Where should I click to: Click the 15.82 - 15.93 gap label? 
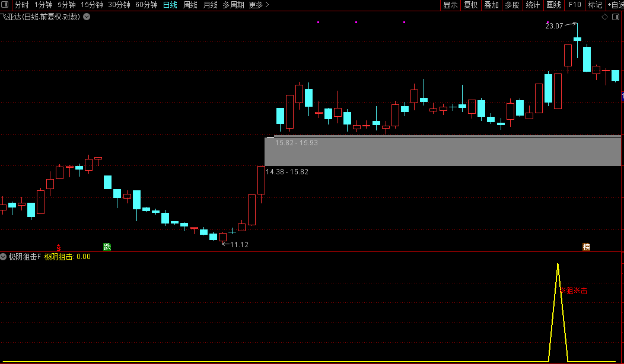click(297, 143)
